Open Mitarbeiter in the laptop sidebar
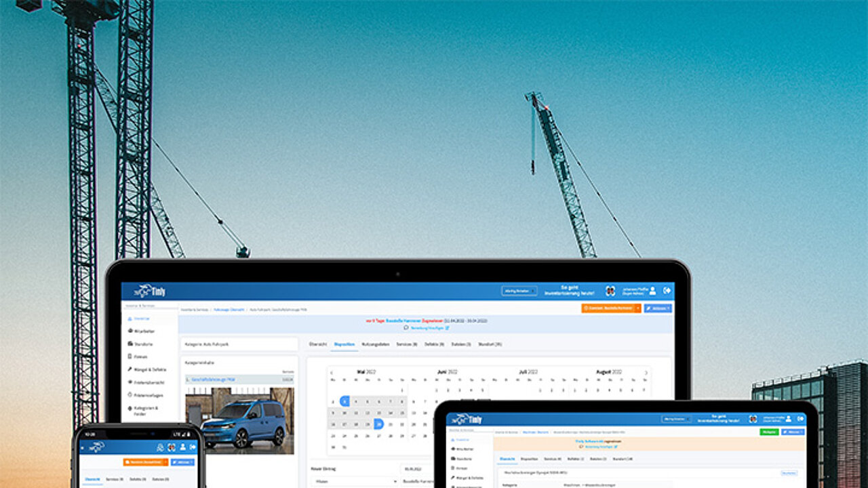 click(x=143, y=331)
